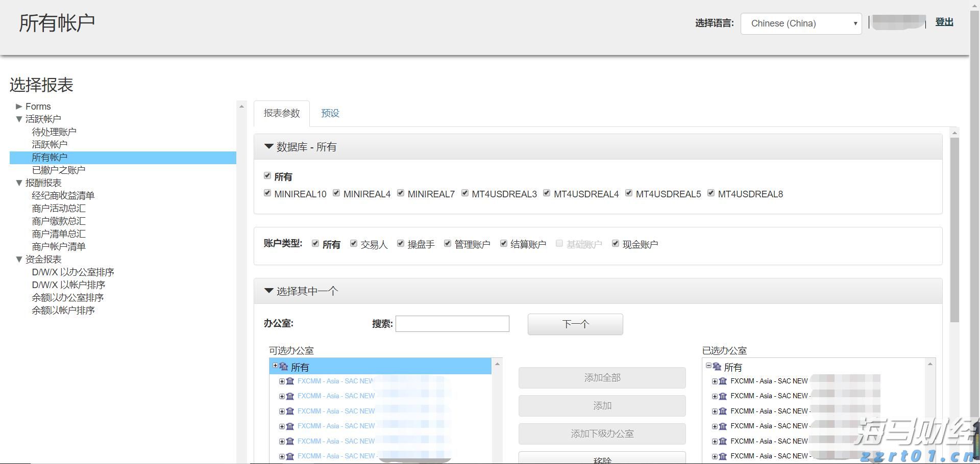Click the 登出 logout link
This screenshot has height=464, width=980.
[944, 22]
